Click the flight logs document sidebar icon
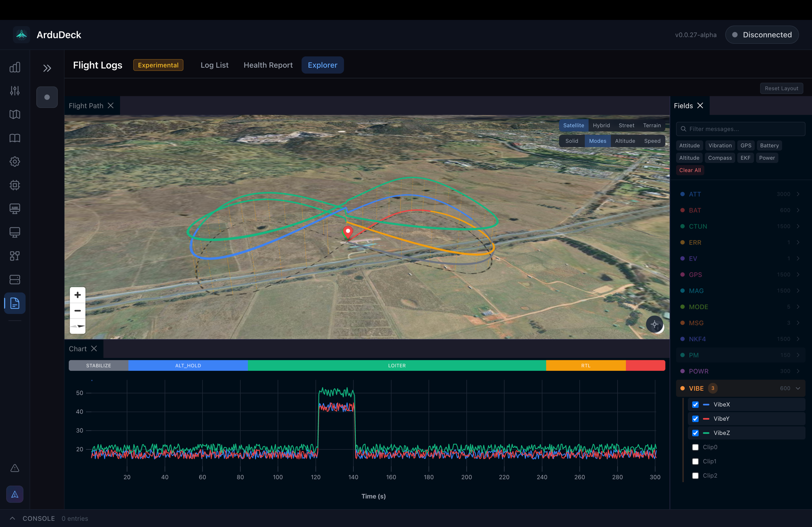The height and width of the screenshot is (527, 812). 15,303
